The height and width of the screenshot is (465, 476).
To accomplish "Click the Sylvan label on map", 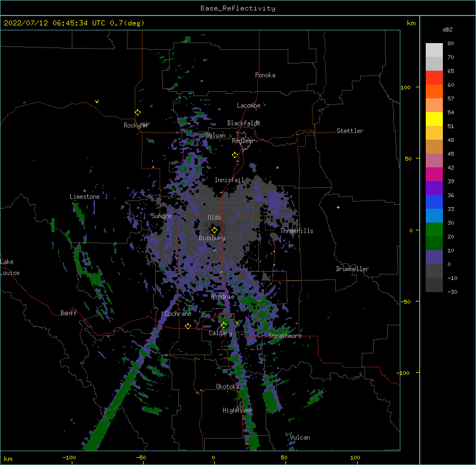I will (215, 135).
